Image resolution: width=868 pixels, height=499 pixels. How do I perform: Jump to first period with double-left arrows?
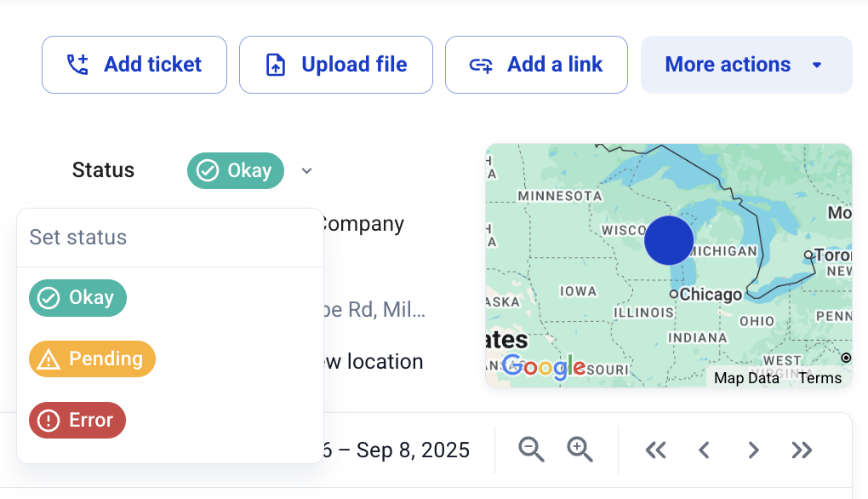[x=655, y=450]
